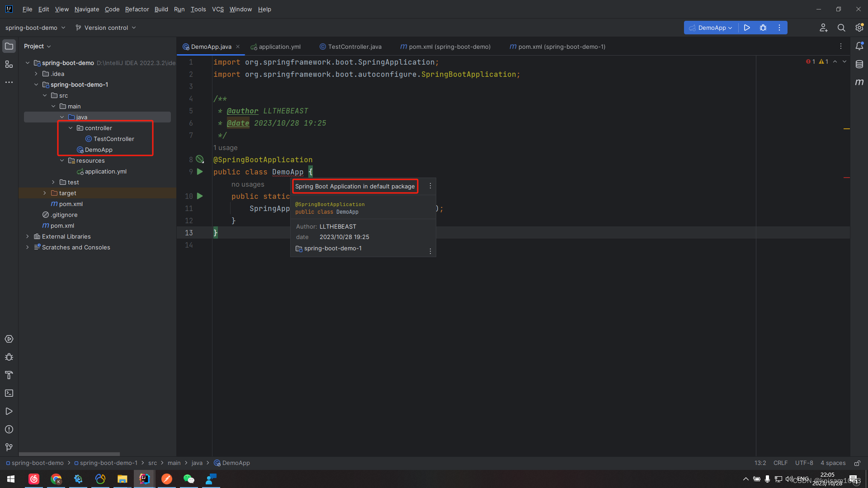Open the Database tool window
868x488 pixels.
[859, 64]
